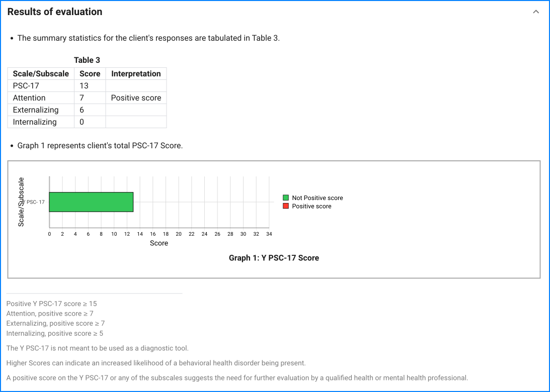Click the Interpretation column header
Screen dimensions: 550x392
click(136, 74)
